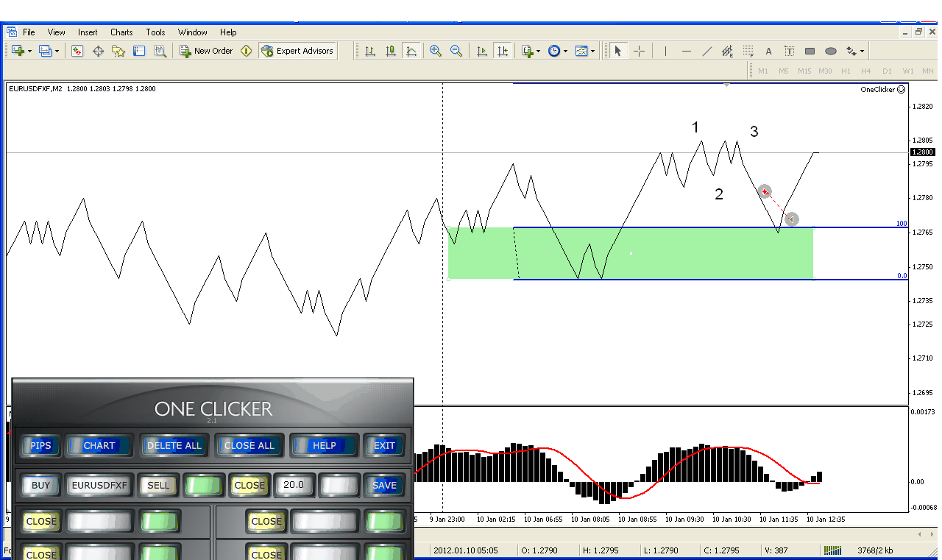Draw a trendline with the diagonal line tool
The image size is (942, 560).
pos(707,51)
